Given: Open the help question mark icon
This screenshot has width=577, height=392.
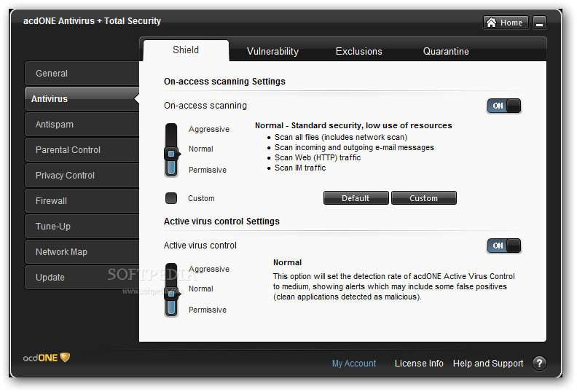Looking at the screenshot, I should coord(539,364).
